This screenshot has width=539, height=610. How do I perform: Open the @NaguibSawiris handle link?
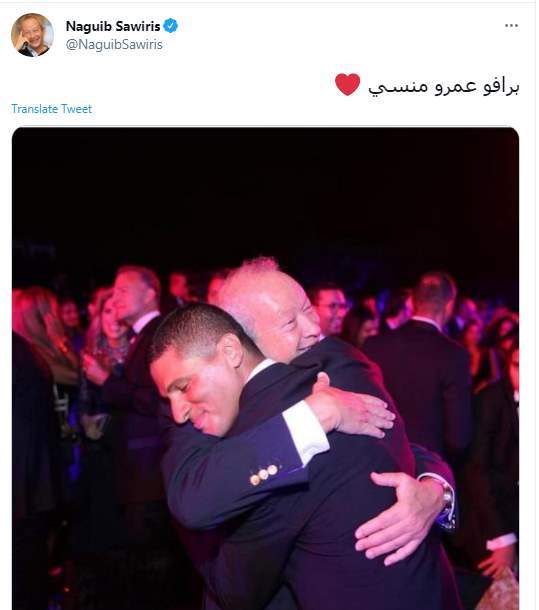(x=114, y=44)
